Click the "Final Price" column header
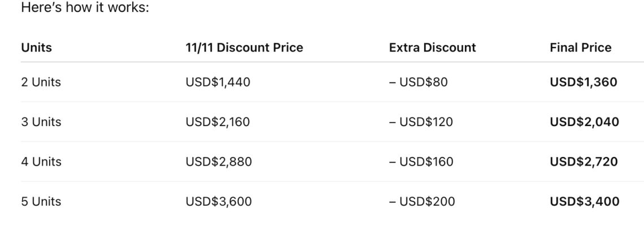This screenshot has width=644, height=226. 580,48
